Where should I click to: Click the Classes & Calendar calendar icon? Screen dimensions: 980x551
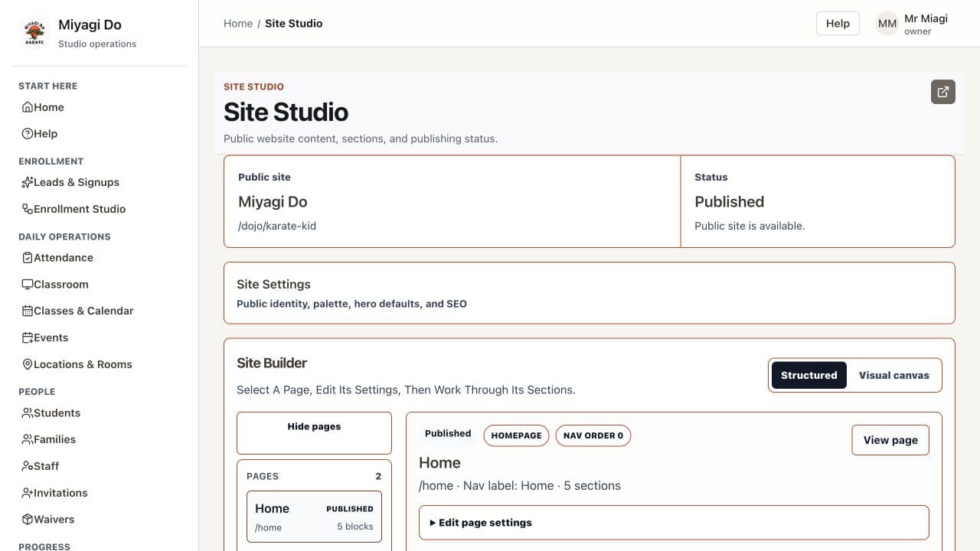[x=28, y=311]
